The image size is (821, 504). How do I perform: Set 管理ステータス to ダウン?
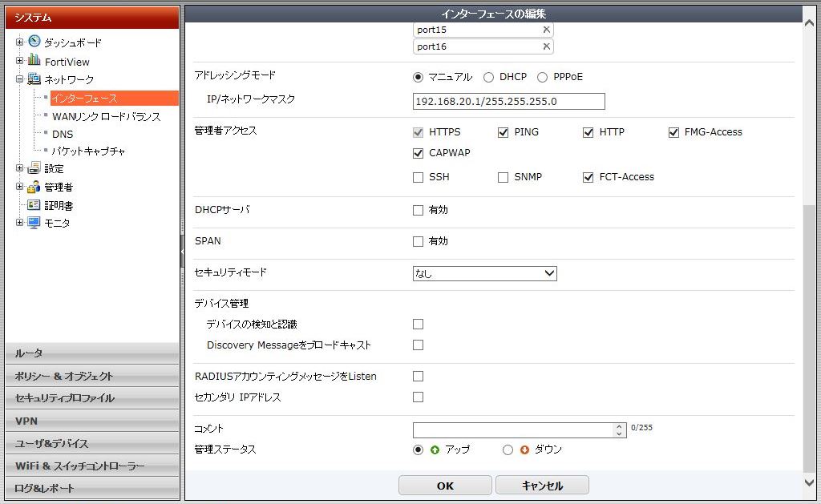click(x=508, y=450)
